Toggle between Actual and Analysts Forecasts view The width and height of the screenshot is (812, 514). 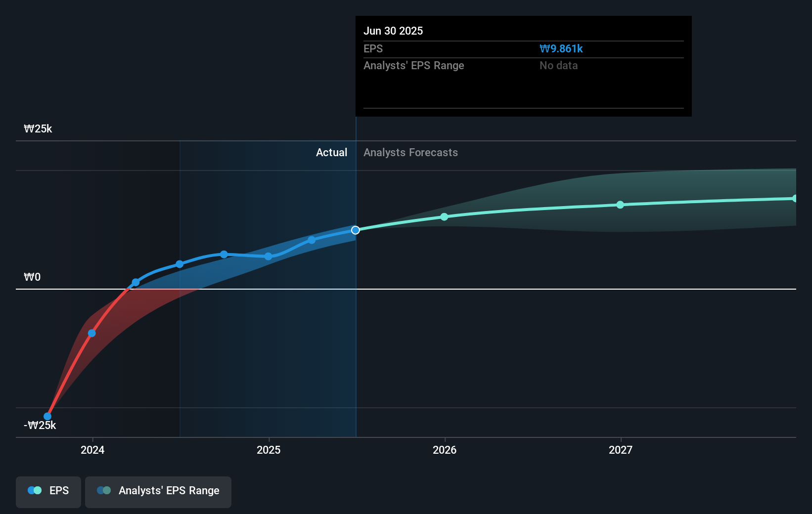(x=331, y=152)
